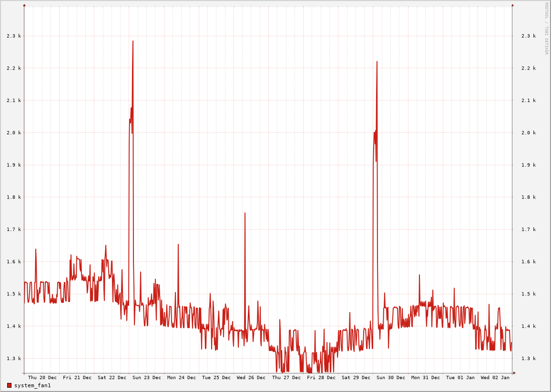Select the Thu 20 Dec date label
Image resolution: width=551 pixels, height=392 pixels.
[42, 378]
